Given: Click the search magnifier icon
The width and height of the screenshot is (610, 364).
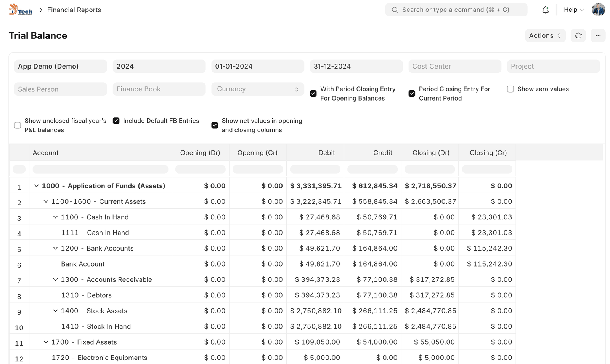Looking at the screenshot, I should tap(395, 10).
